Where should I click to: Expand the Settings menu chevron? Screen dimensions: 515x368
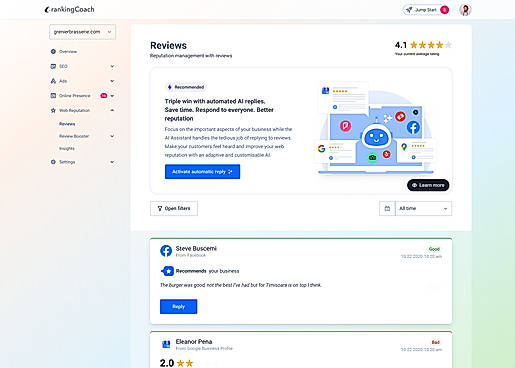coord(112,162)
